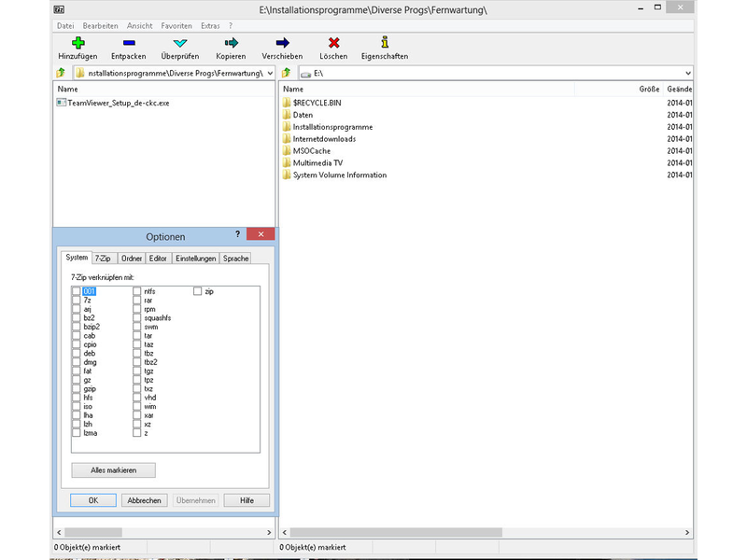Viewport: 747px width, 560px height.
Task: Open the ? help menu
Action: point(231,26)
